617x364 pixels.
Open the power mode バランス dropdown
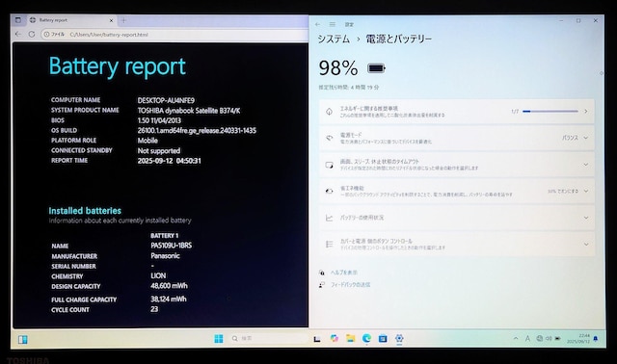[x=575, y=138]
